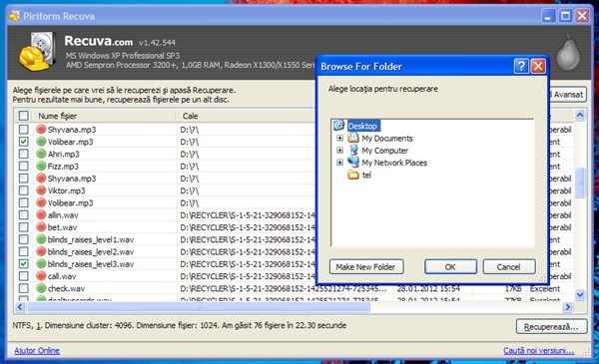Image resolution: width=599 pixels, height=364 pixels.
Task: Click the Piriform Recuva title bar icon
Action: click(15, 16)
